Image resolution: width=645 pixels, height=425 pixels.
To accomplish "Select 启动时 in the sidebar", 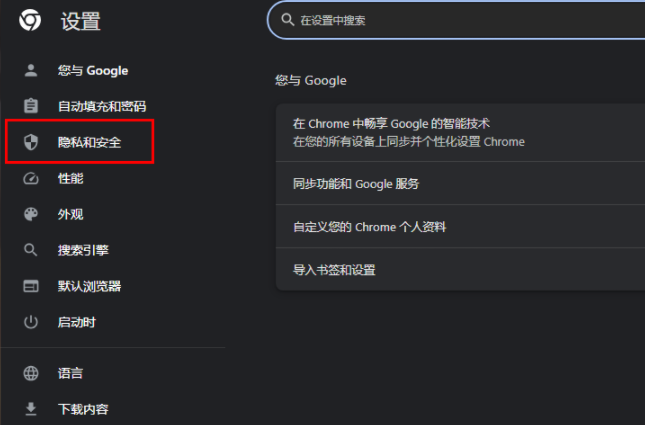I will (77, 322).
